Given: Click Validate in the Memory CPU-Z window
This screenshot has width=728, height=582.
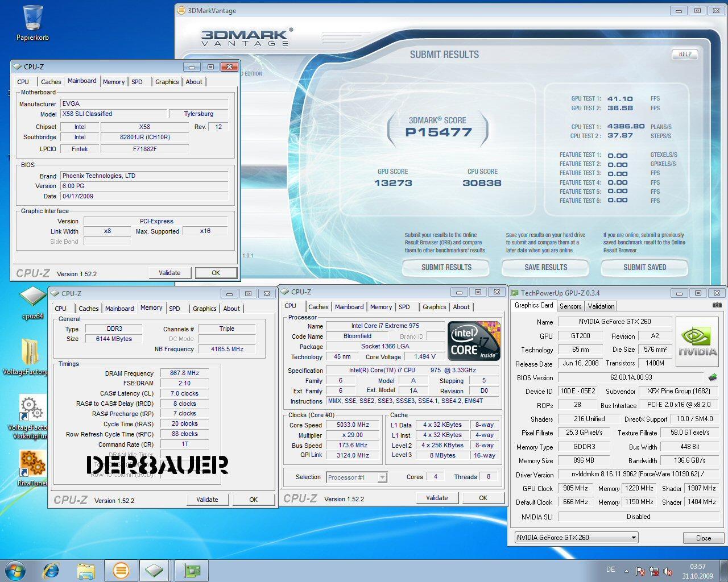Looking at the screenshot, I should [208, 500].
